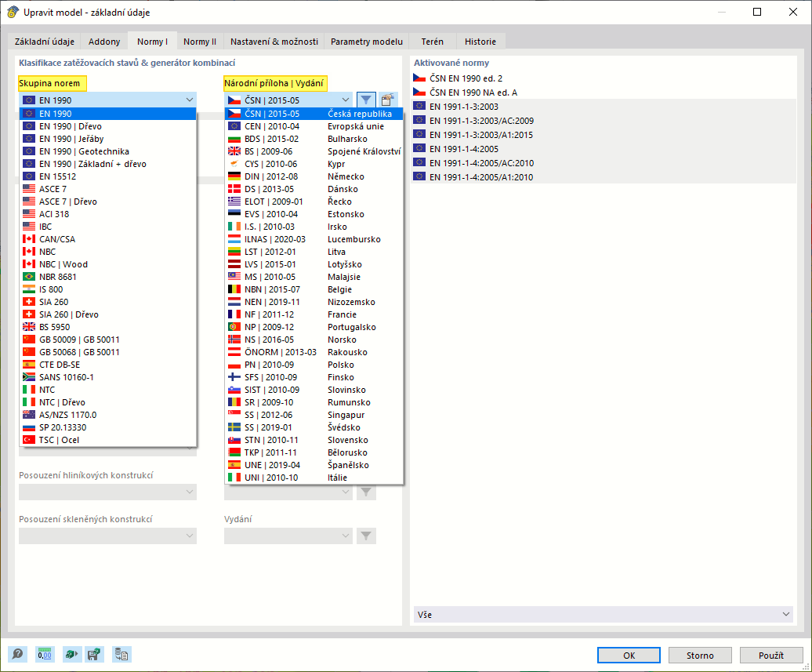812x672 pixels.
Task: Open the Vydání dropdown
Action: 288,536
